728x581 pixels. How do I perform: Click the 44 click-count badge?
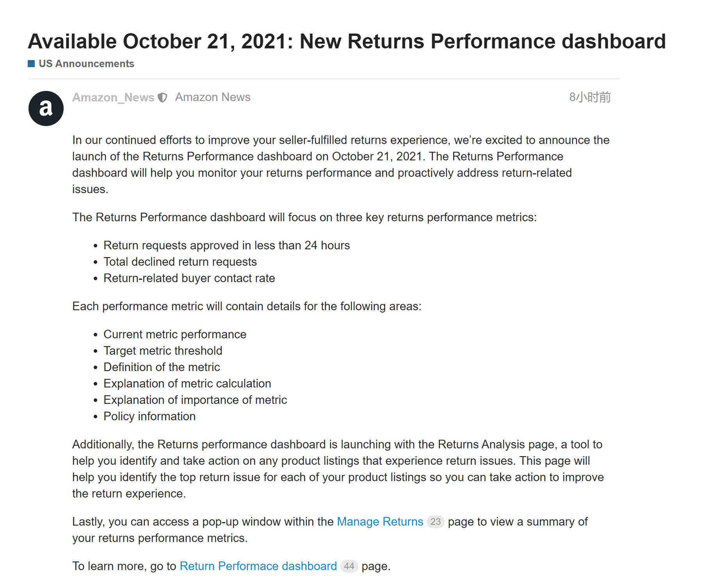click(x=349, y=566)
